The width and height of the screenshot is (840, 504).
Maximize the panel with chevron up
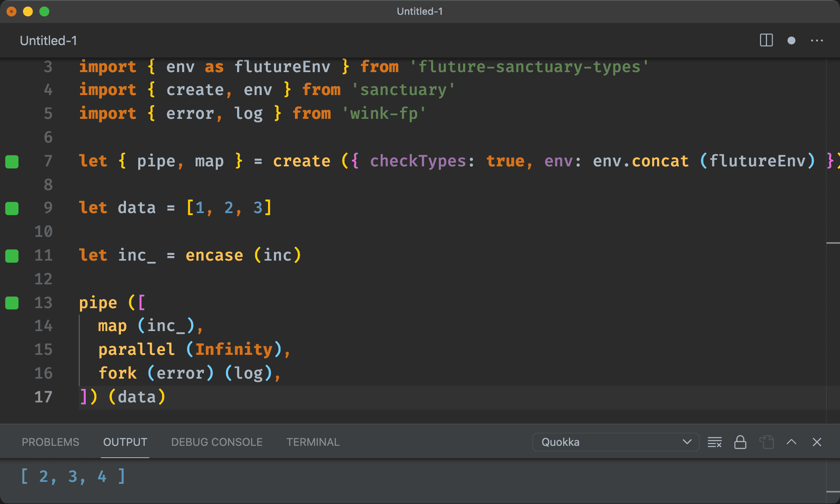[x=792, y=442]
